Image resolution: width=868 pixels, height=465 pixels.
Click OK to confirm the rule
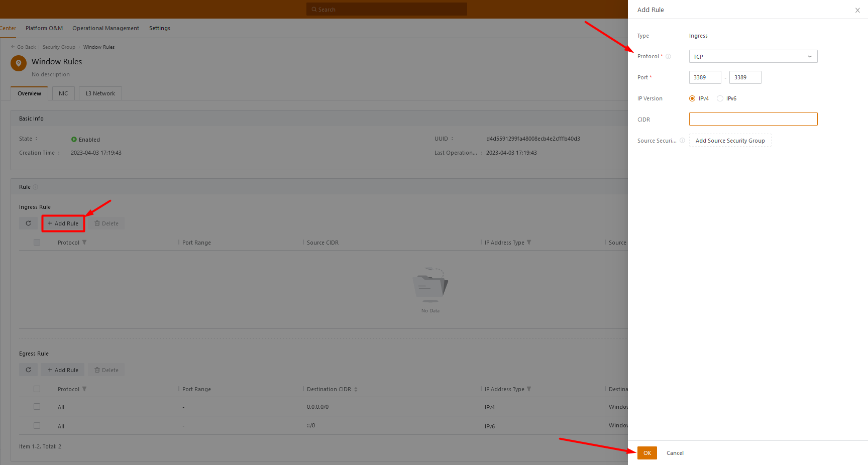coord(647,453)
